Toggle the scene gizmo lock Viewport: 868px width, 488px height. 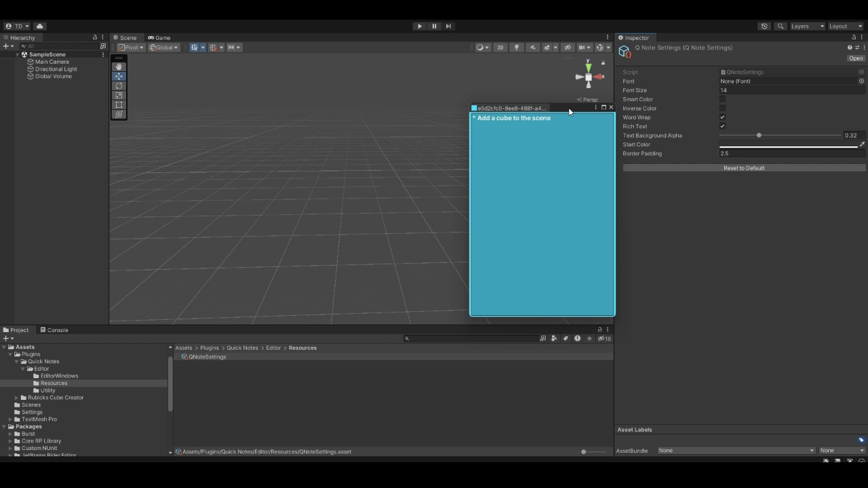(x=603, y=63)
